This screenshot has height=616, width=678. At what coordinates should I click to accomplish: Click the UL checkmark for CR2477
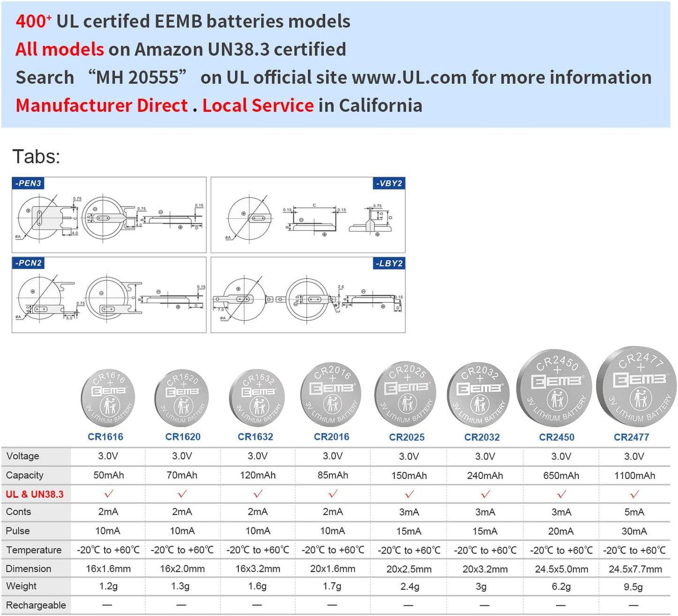pos(634,494)
